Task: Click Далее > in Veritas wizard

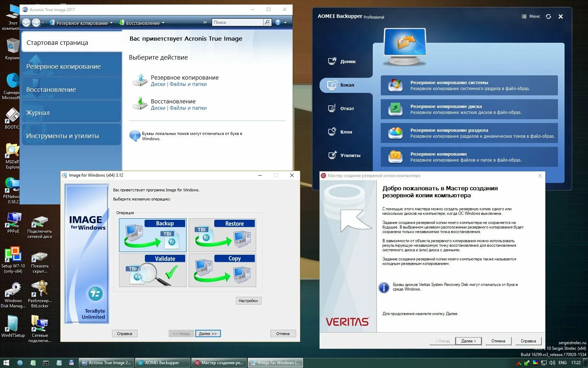Action: [468, 341]
